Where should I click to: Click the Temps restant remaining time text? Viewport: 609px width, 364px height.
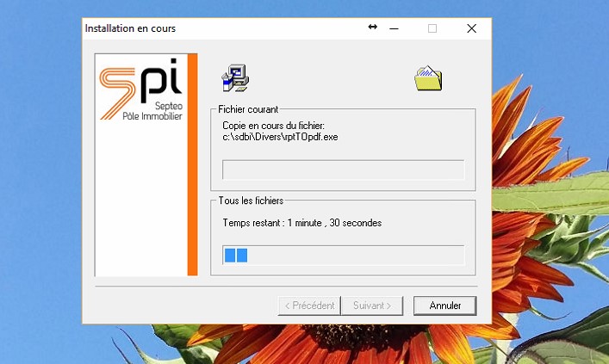(x=302, y=223)
